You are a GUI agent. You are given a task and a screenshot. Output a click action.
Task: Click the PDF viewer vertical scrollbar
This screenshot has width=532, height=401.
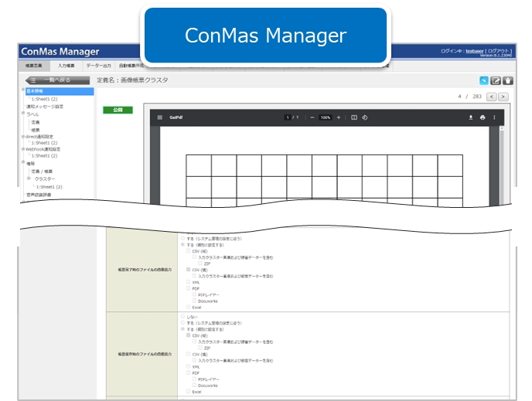pyautogui.click(x=502, y=166)
